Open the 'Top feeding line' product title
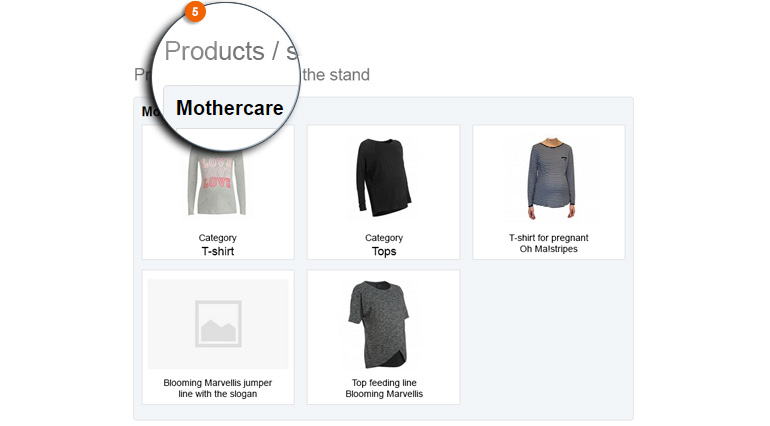This screenshot has height=426, width=770. coord(384,383)
